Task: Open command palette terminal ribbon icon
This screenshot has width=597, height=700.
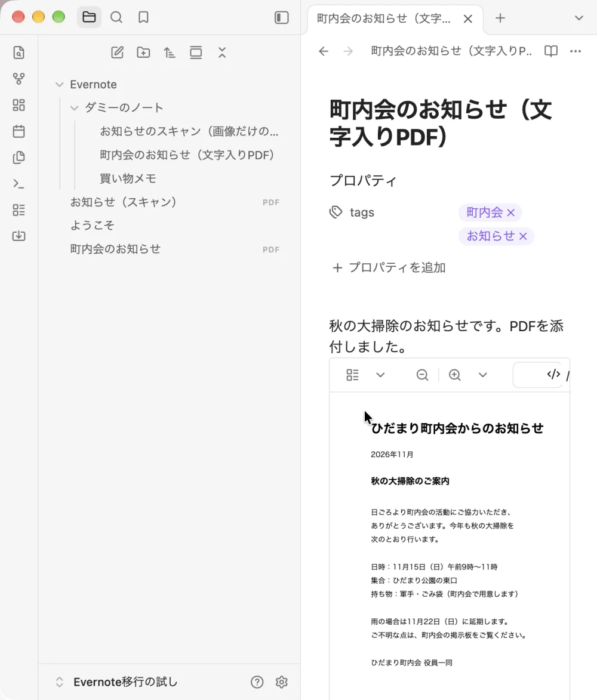Action: tap(19, 183)
